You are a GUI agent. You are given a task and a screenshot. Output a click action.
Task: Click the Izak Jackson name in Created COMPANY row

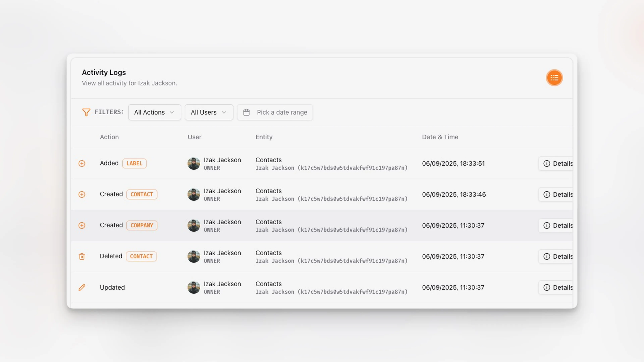point(222,222)
